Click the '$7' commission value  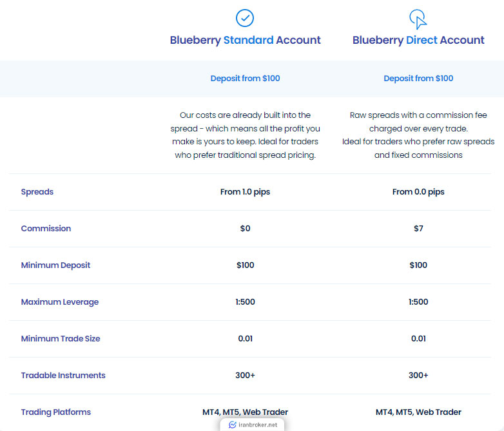click(x=418, y=229)
